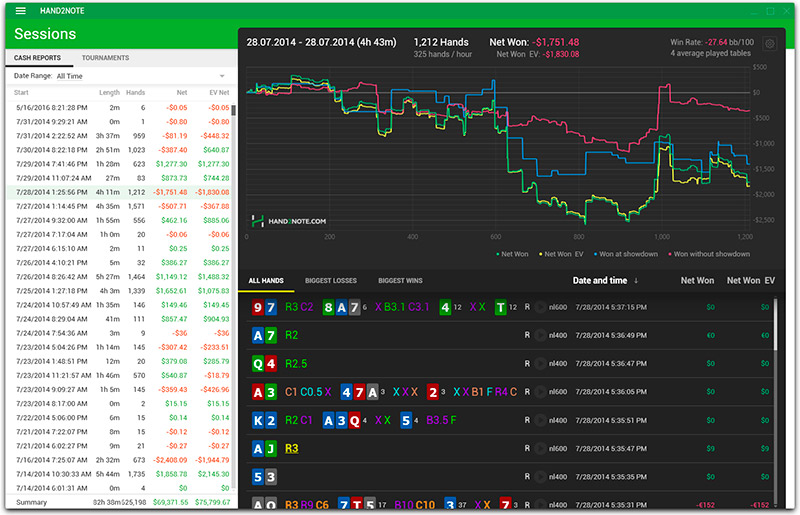The image size is (800, 515).
Task: Toggle Won at showdown line in legend
Action: tap(622, 254)
